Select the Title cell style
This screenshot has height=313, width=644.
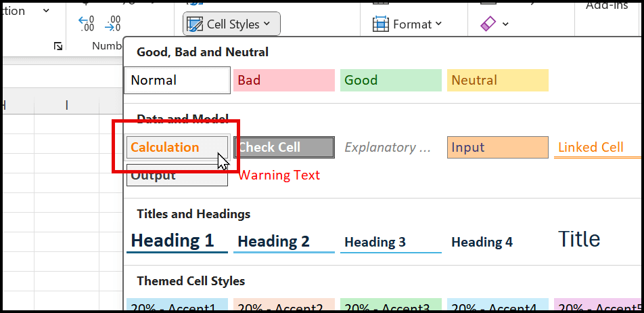pyautogui.click(x=578, y=239)
